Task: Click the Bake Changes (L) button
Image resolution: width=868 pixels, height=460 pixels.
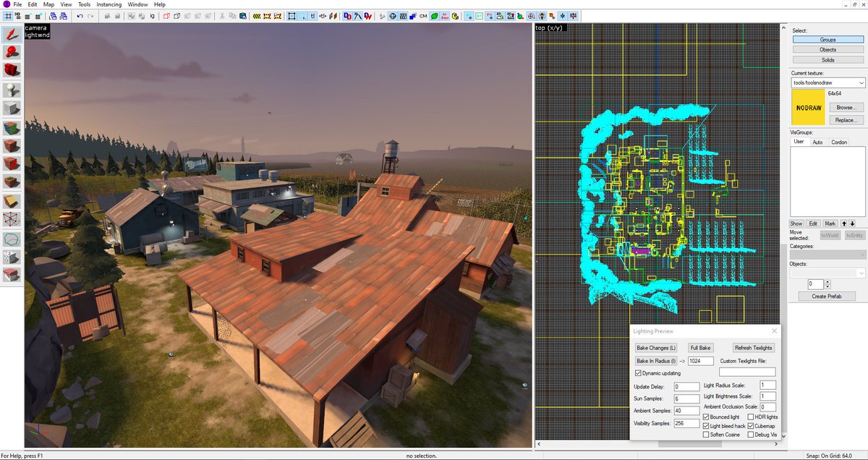Action: pyautogui.click(x=656, y=348)
